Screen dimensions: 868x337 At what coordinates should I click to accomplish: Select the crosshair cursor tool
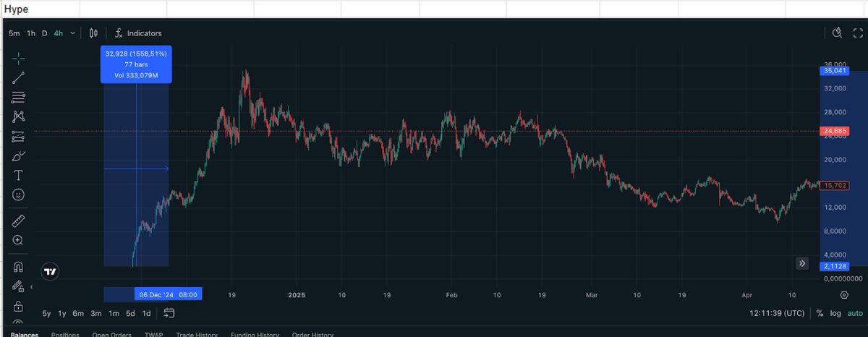[18, 58]
